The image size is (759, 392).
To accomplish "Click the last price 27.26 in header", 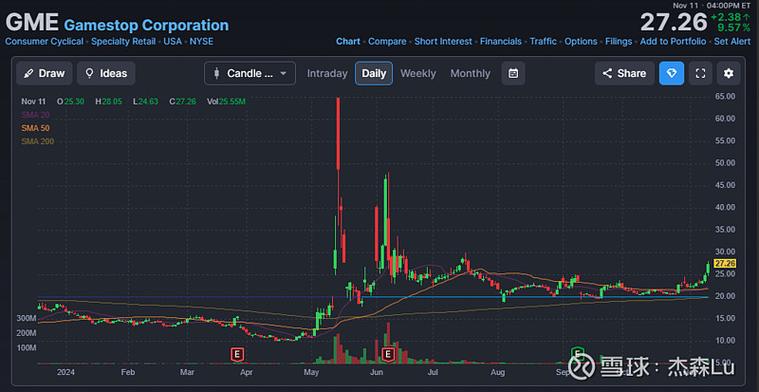I will (x=674, y=22).
